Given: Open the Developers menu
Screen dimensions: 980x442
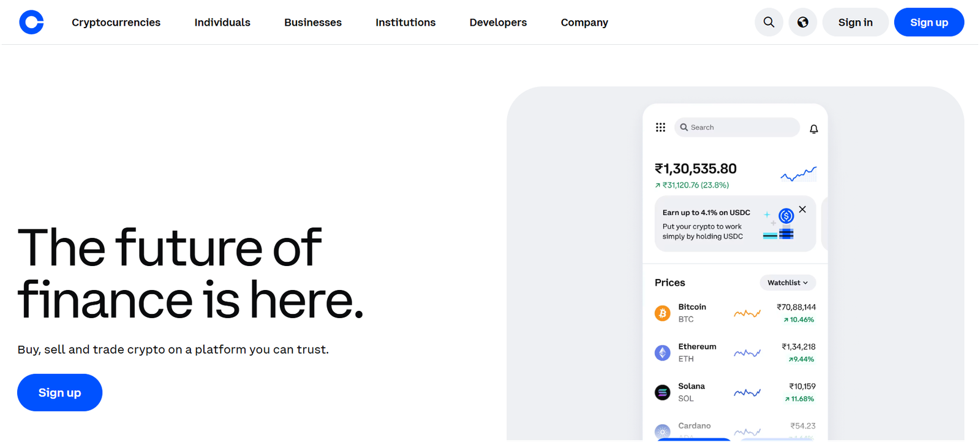Looking at the screenshot, I should pos(497,22).
